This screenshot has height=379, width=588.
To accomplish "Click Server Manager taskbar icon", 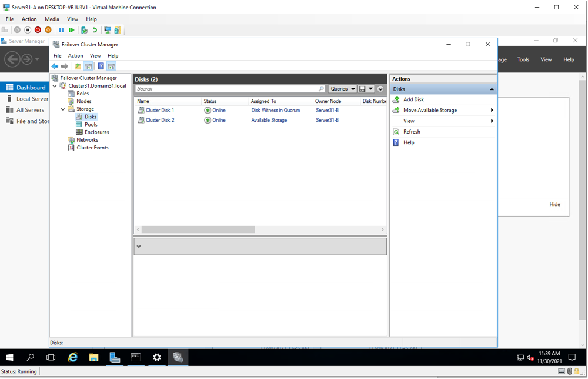I will click(115, 357).
